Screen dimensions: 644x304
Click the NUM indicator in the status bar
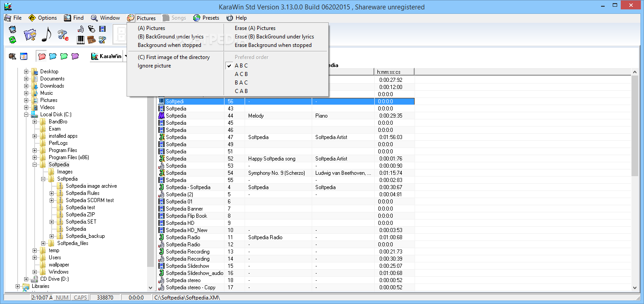[63, 298]
